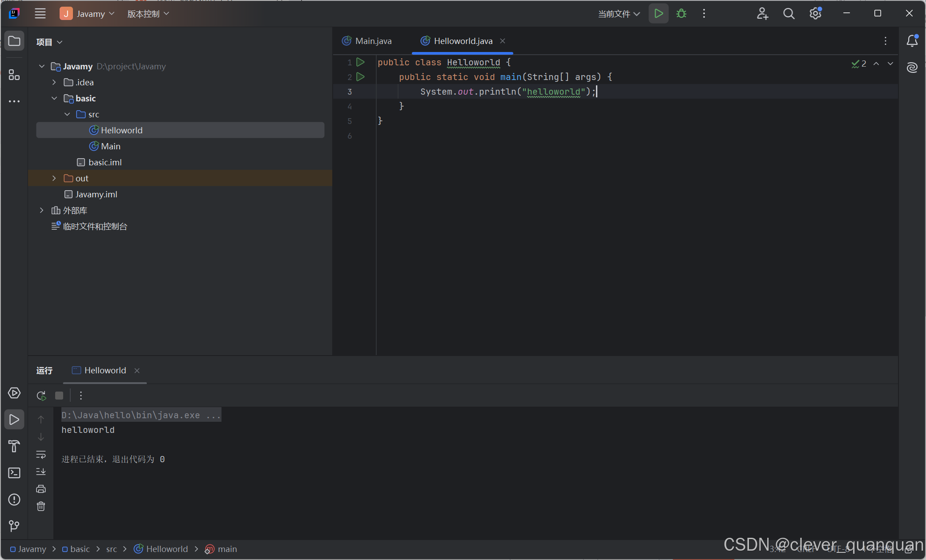The height and width of the screenshot is (560, 926).
Task: Open the Build hammer tool window
Action: click(14, 446)
